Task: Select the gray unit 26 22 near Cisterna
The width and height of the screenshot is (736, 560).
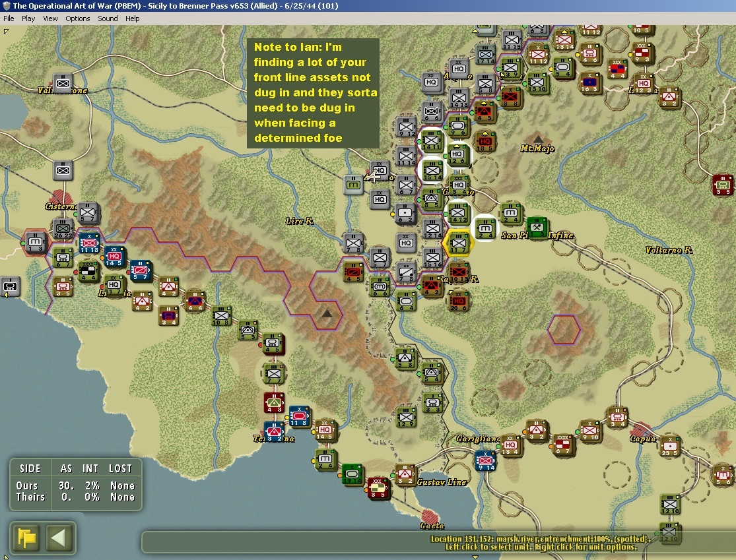Action: point(63,228)
